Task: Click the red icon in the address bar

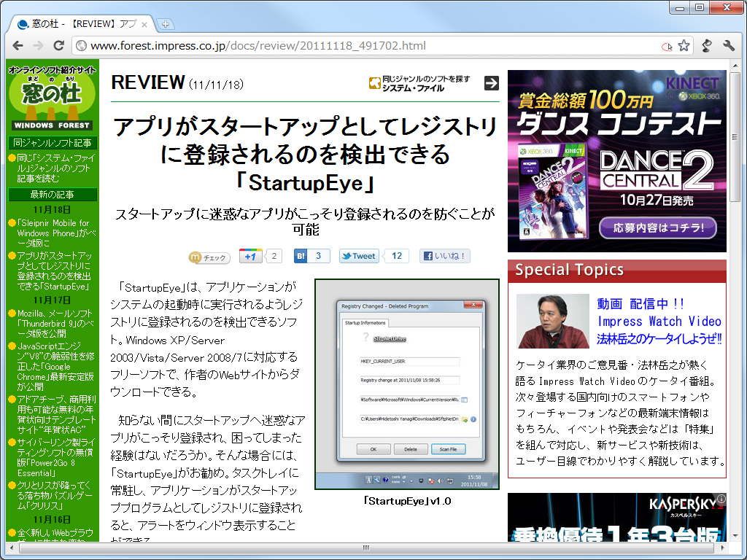Action: pyautogui.click(x=667, y=46)
